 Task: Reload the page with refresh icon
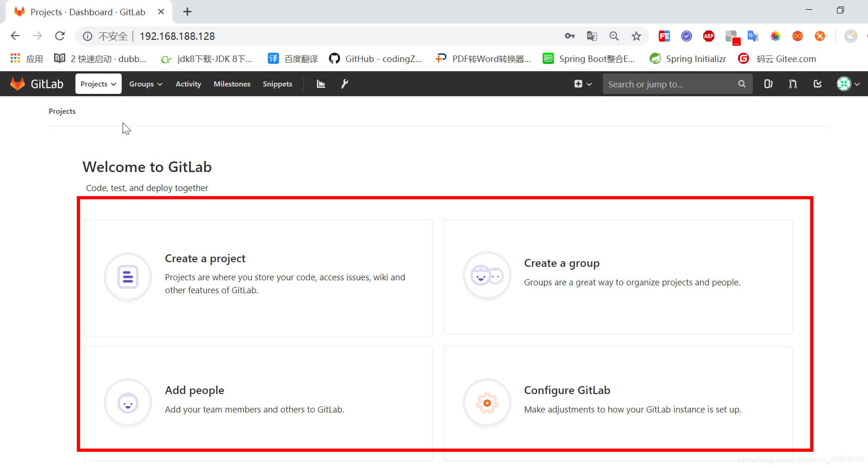pyautogui.click(x=60, y=36)
